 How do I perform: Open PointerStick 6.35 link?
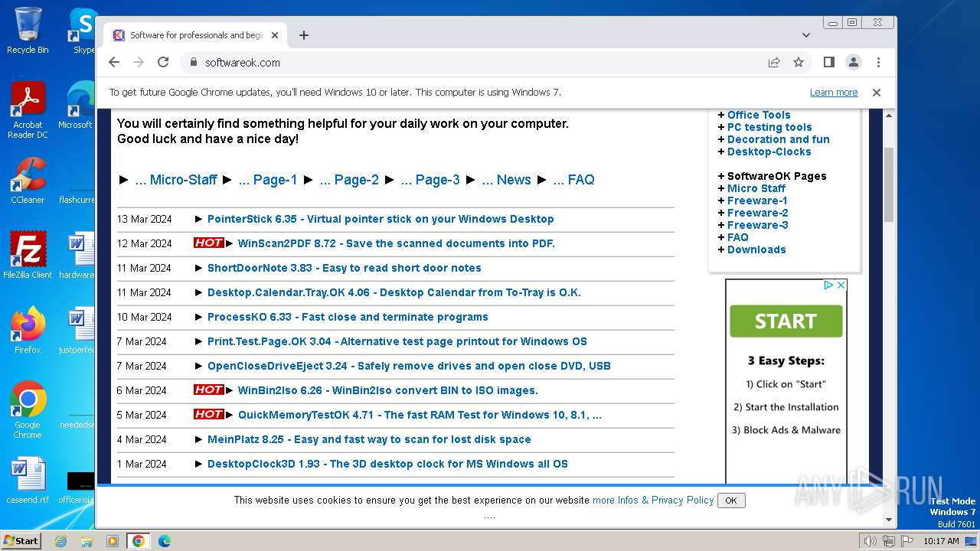point(381,219)
